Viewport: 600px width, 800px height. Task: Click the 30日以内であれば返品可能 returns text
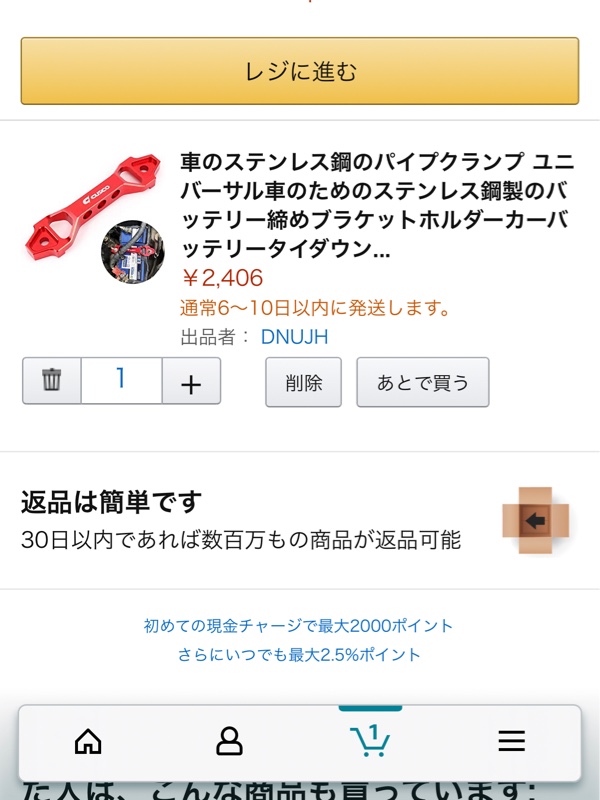[x=241, y=540]
